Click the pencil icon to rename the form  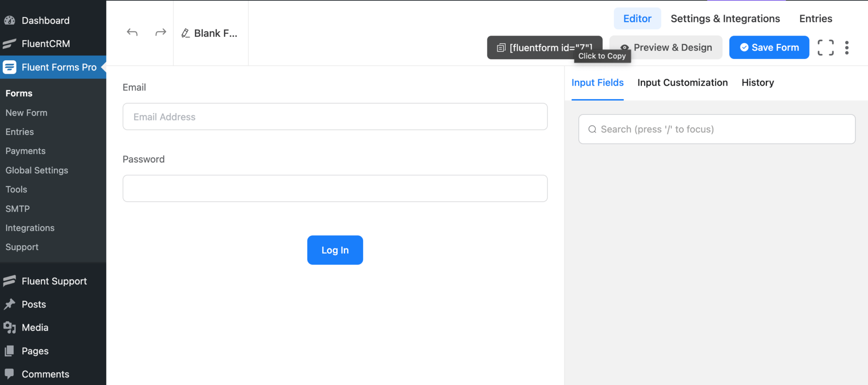[x=185, y=33]
